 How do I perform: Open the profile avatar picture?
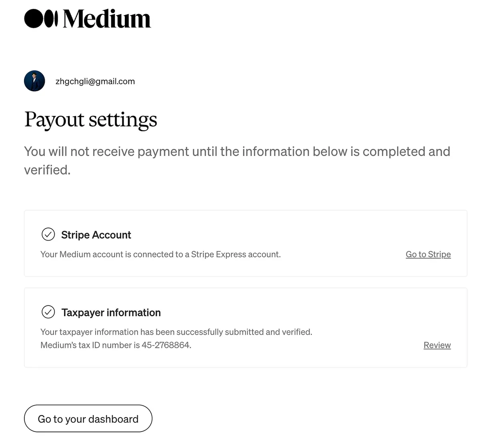click(x=34, y=81)
